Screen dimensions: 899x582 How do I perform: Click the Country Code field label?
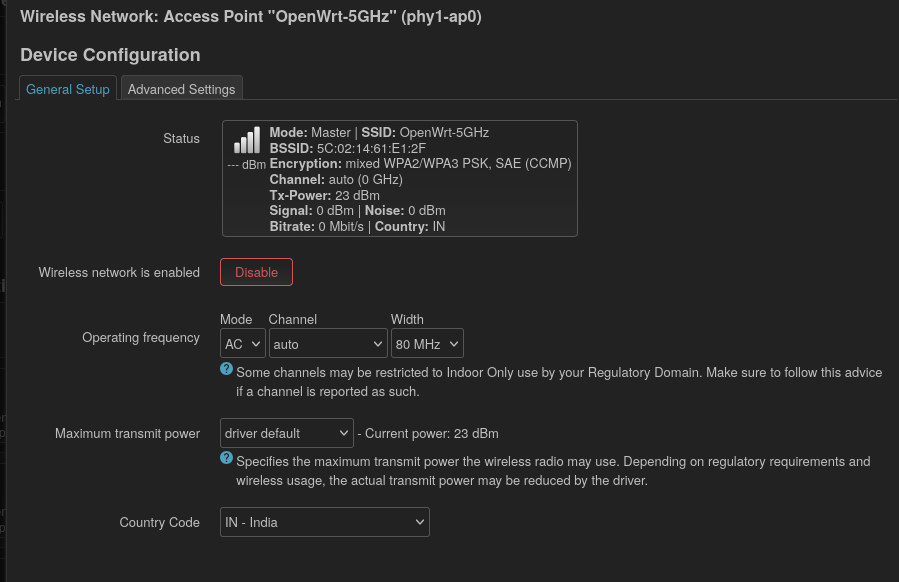(159, 523)
